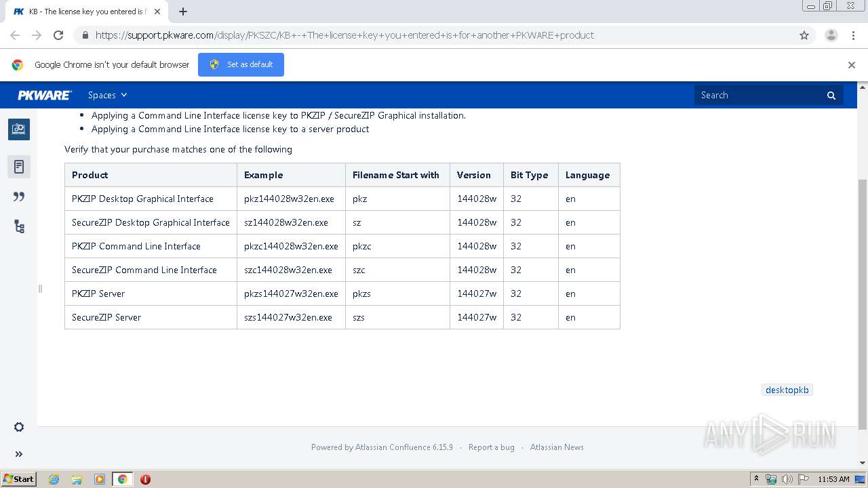Open a new browser tab
The image size is (868, 488).
click(x=183, y=12)
